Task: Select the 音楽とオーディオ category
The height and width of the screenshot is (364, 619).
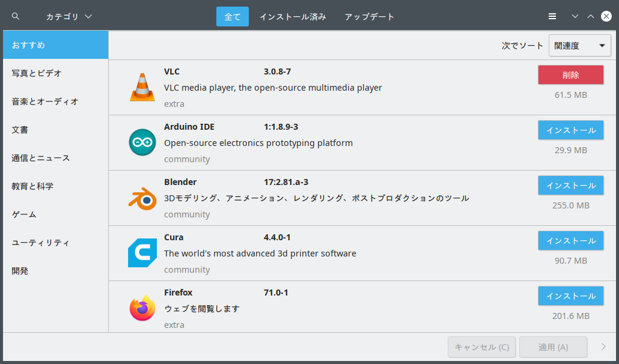Action: [56, 102]
